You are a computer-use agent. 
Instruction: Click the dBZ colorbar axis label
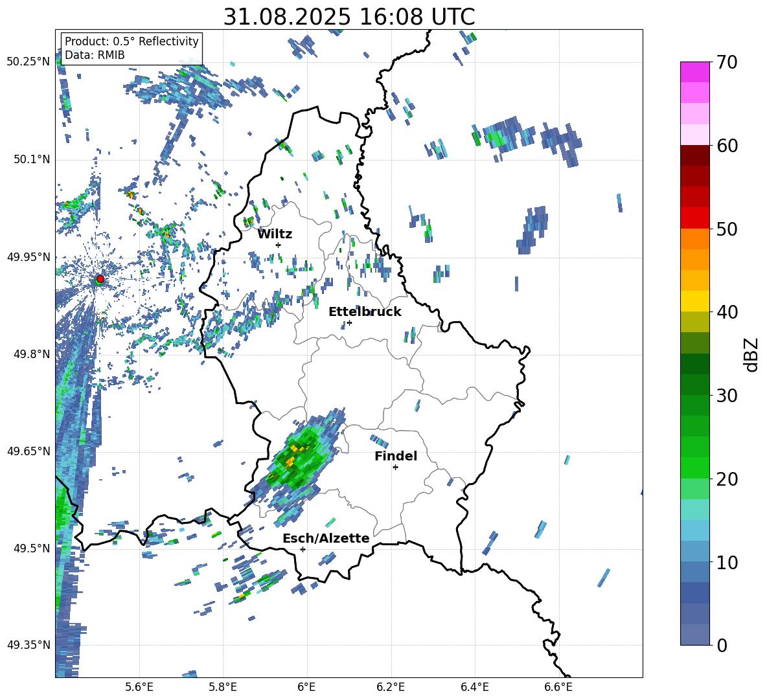pos(751,354)
